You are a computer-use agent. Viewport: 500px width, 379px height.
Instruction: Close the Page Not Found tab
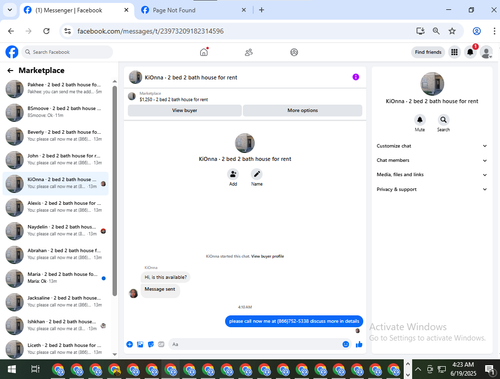[x=244, y=10]
